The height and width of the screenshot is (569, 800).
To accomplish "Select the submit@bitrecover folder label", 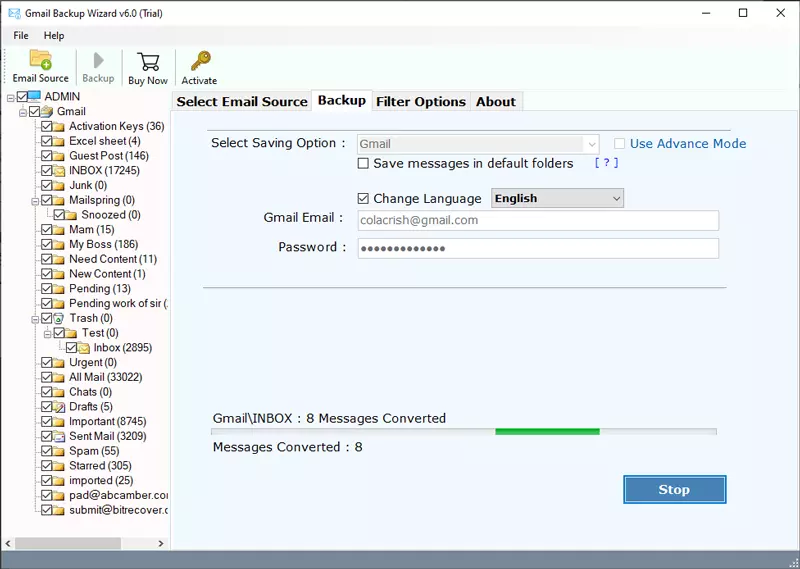I will click(x=118, y=510).
